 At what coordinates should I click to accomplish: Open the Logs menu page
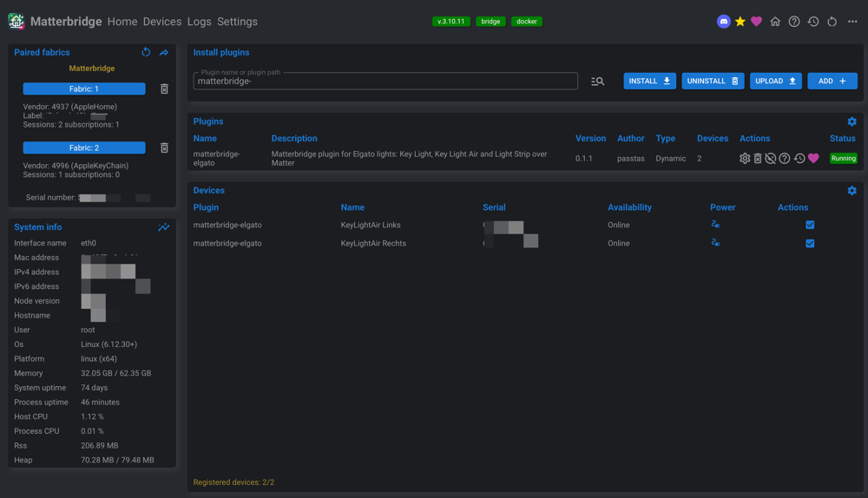(200, 22)
